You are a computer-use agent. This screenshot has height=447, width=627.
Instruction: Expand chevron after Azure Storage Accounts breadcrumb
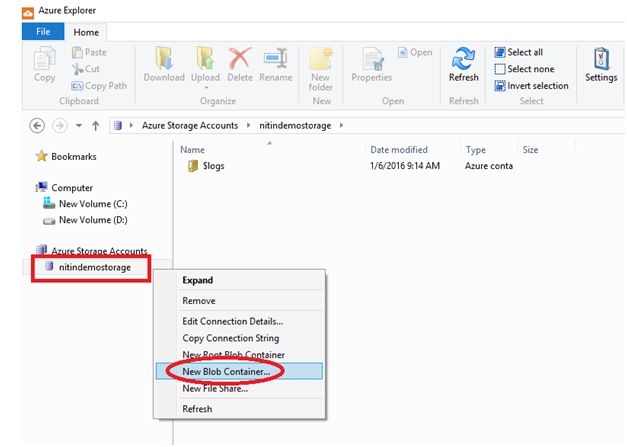(x=248, y=126)
